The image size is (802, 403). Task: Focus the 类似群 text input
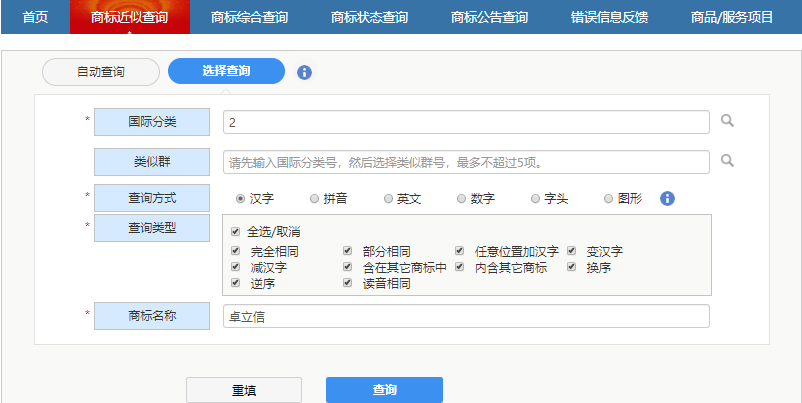[466, 162]
